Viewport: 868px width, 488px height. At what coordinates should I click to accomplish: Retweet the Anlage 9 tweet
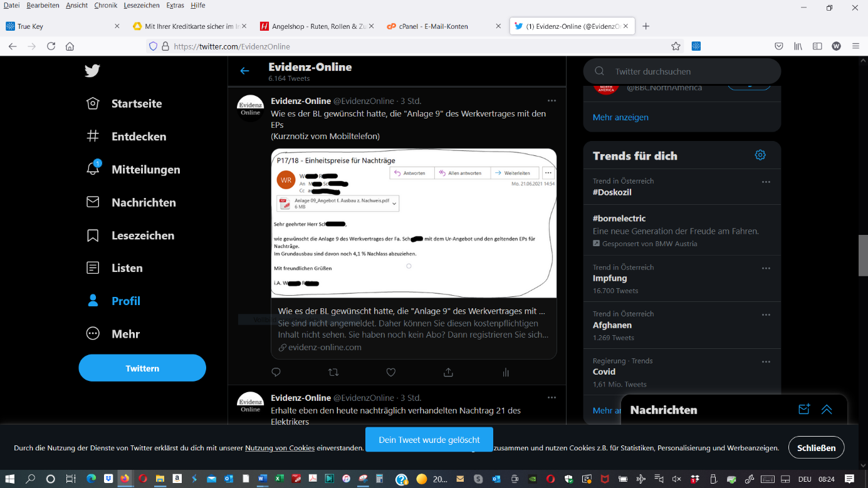point(333,372)
